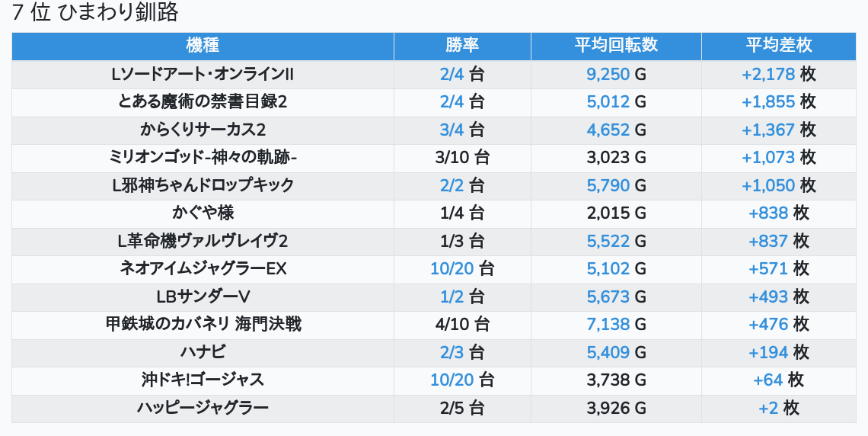Screen dimensions: 868x436
Task: Sort by the 機種 column header
Action: tap(203, 45)
